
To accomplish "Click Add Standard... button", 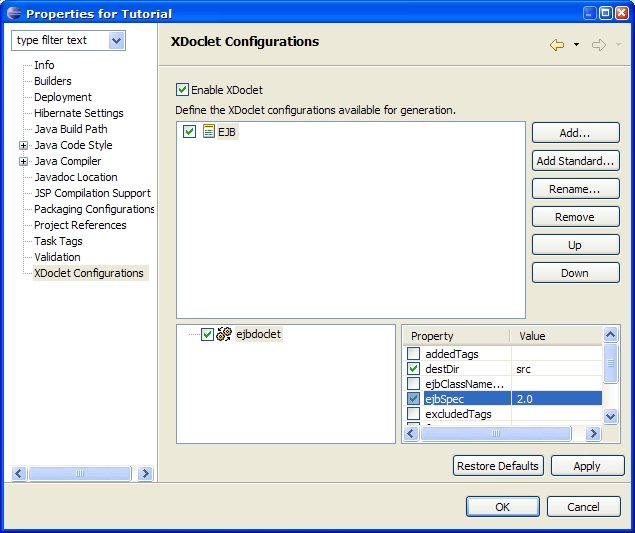I will [575, 161].
